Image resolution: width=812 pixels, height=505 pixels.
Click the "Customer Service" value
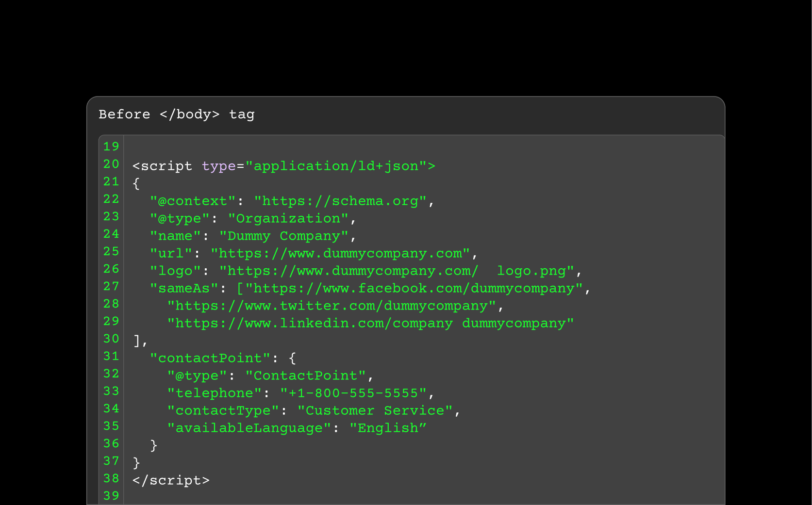375,411
